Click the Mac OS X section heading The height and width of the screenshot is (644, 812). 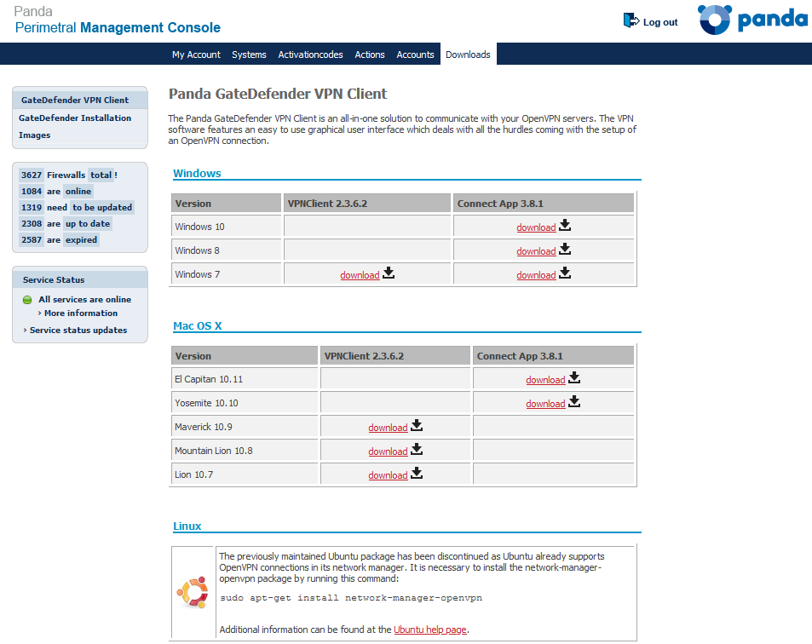[198, 325]
